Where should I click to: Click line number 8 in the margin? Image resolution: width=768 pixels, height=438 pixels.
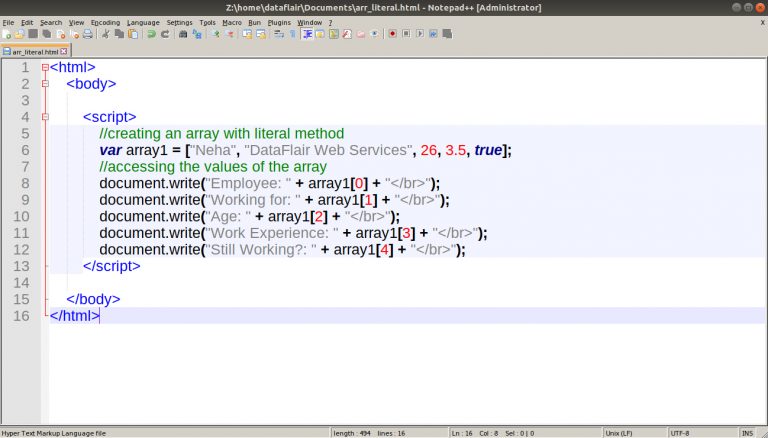(x=24, y=183)
